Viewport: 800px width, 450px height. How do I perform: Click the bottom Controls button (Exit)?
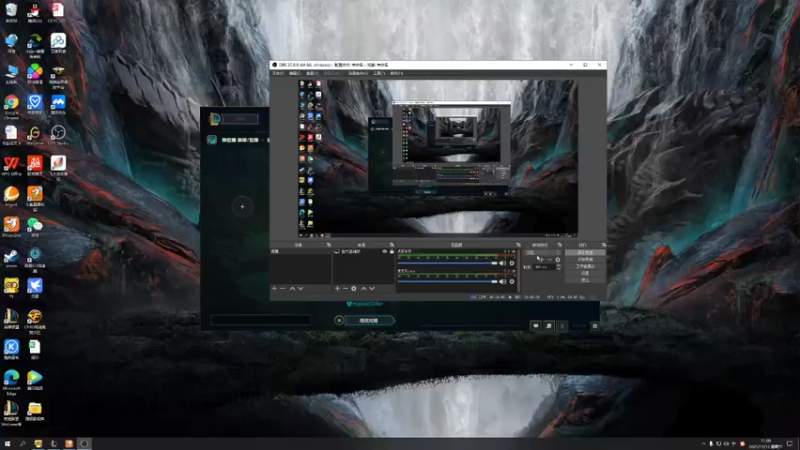click(585, 280)
